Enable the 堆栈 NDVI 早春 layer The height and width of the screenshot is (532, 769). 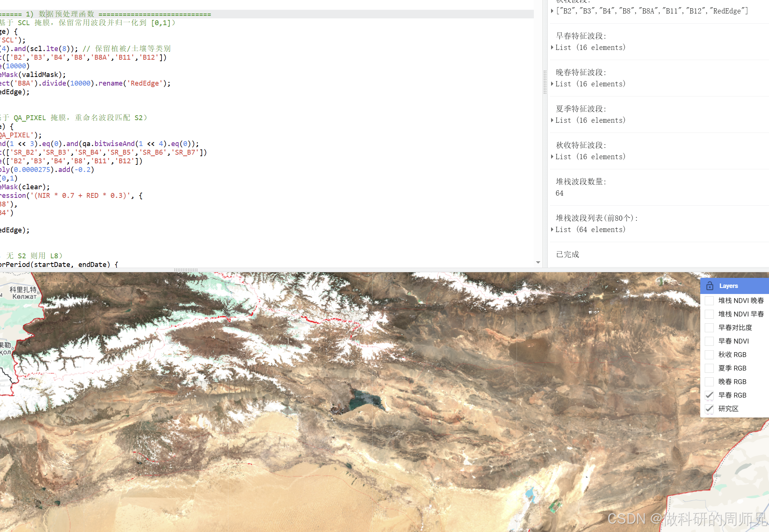click(x=710, y=314)
